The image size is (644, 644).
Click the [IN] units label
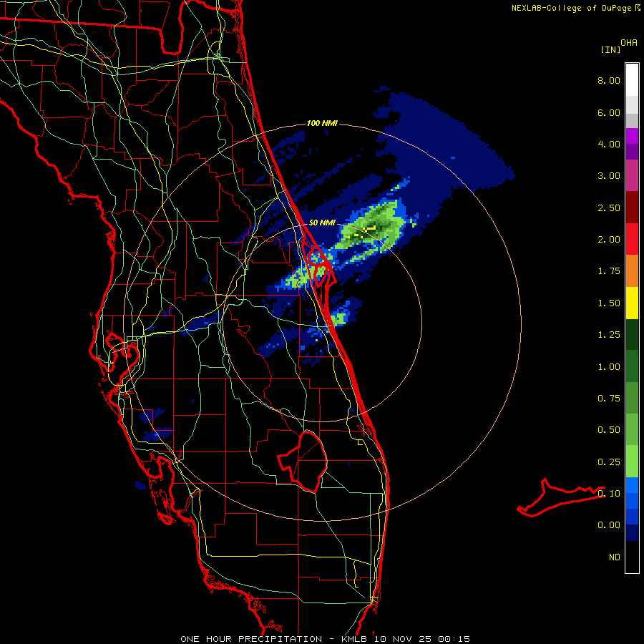click(610, 49)
